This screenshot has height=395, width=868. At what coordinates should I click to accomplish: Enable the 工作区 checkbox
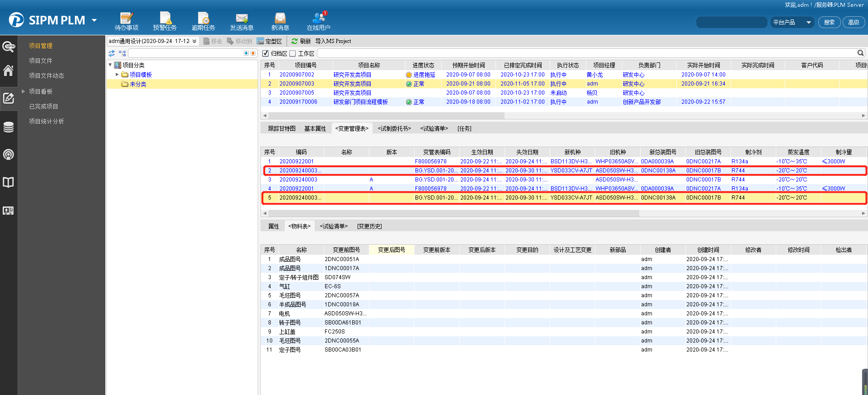[292, 53]
